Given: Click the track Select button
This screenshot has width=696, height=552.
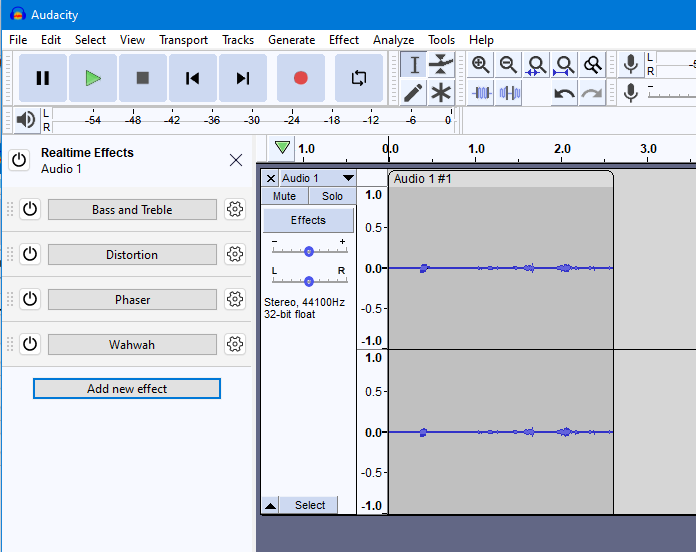Looking at the screenshot, I should coord(310,505).
